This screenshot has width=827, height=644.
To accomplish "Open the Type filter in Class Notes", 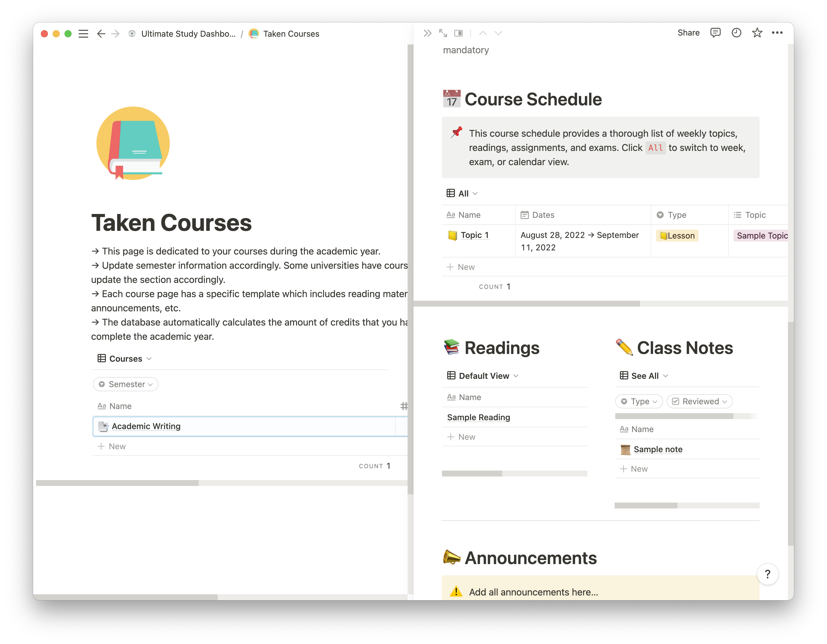I will [639, 401].
